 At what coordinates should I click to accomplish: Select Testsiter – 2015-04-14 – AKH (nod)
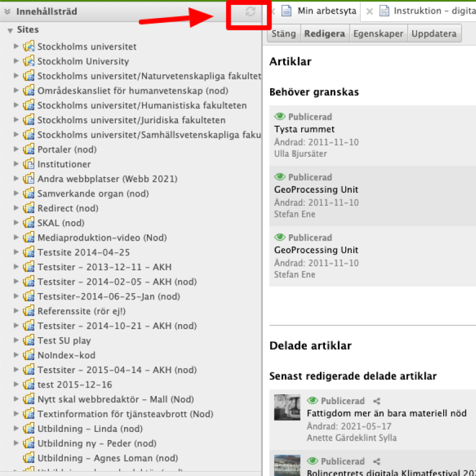(117, 370)
